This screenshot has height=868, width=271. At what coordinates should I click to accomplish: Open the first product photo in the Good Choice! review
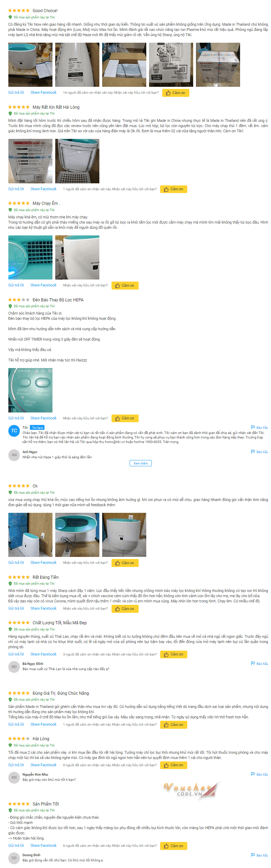pyautogui.click(x=30, y=65)
